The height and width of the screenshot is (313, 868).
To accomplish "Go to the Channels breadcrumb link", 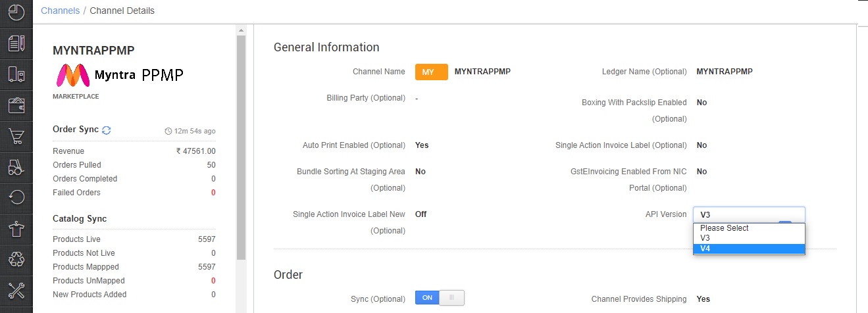I will point(60,11).
